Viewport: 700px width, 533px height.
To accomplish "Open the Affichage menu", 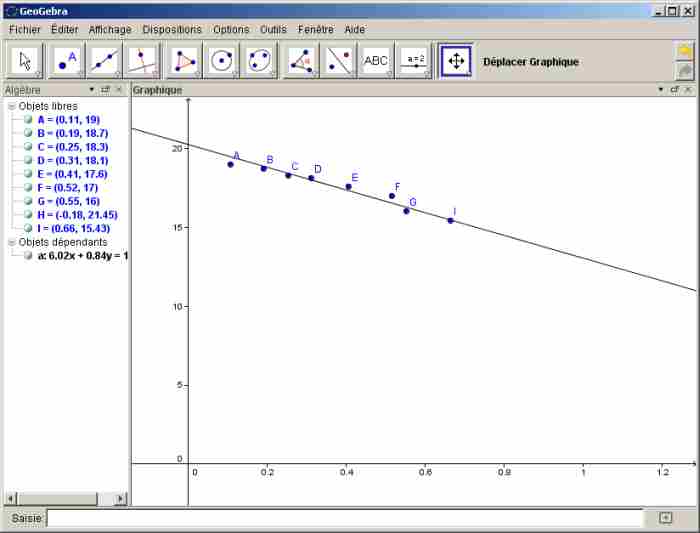I will (x=110, y=29).
